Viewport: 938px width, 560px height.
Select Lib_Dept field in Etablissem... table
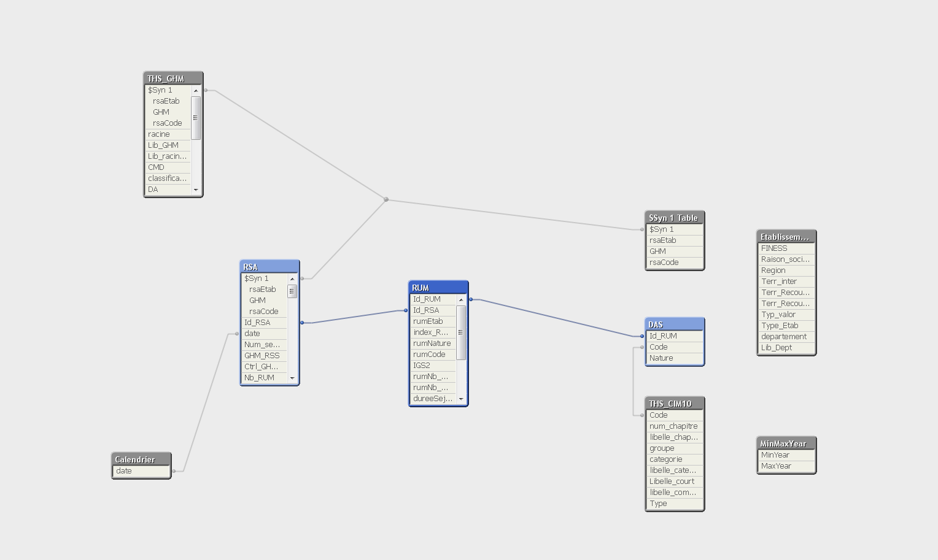pos(786,348)
